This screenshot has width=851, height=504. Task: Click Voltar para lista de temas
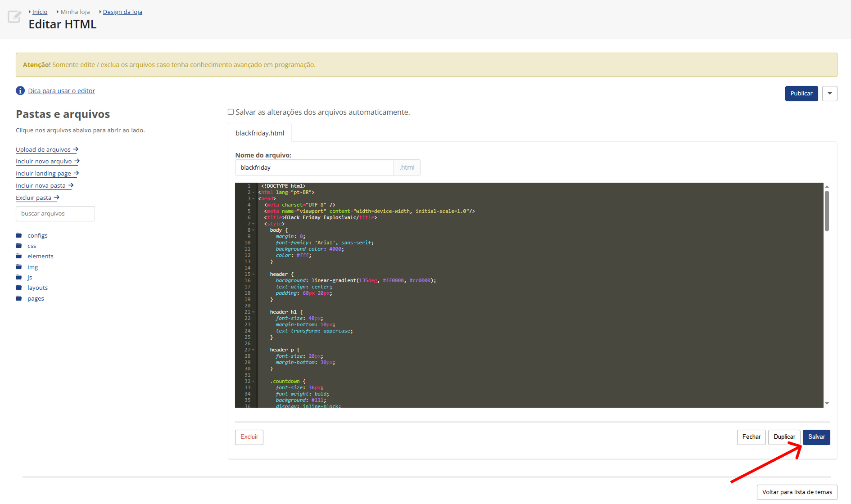pyautogui.click(x=797, y=492)
